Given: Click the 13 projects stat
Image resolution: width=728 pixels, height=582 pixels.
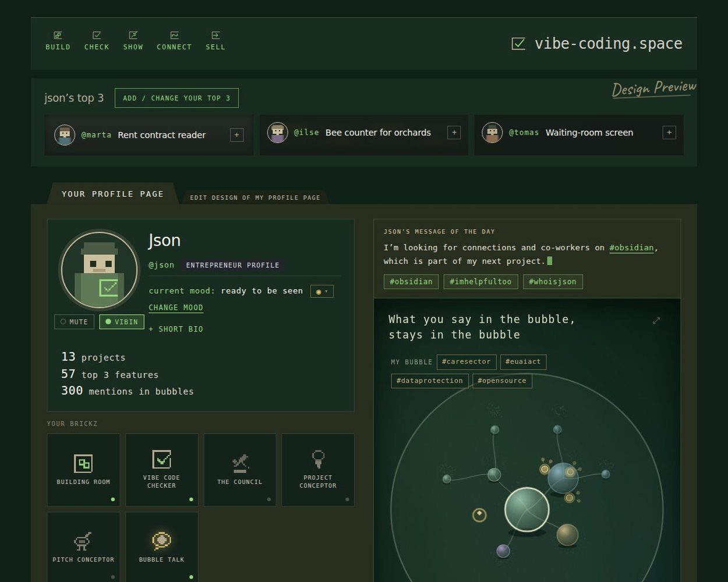Looking at the screenshot, I should (x=93, y=357).
